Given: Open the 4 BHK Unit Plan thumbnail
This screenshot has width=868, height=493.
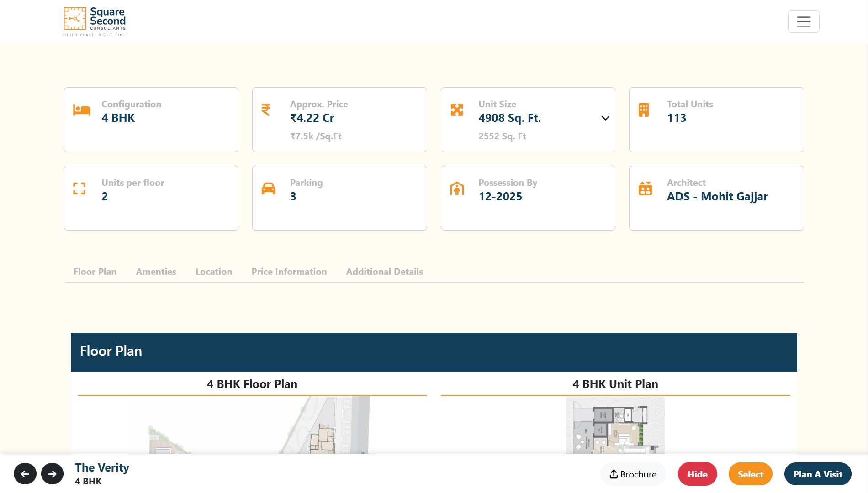Looking at the screenshot, I should (615, 425).
